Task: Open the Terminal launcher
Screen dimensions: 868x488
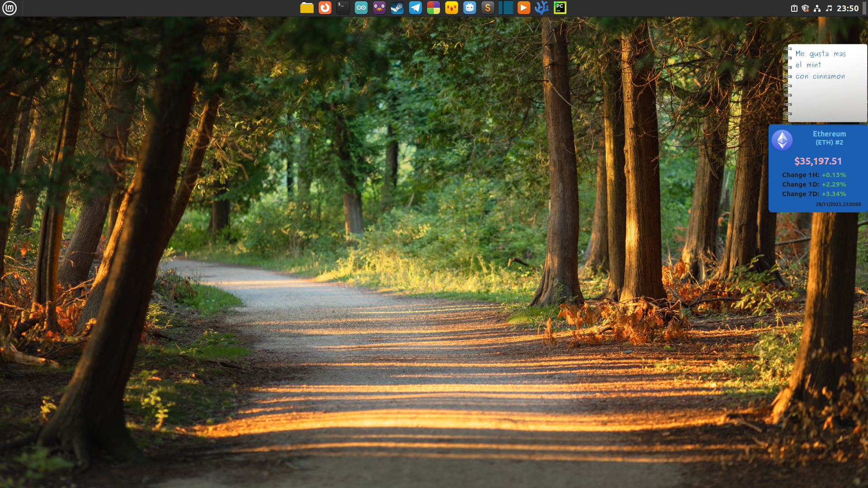Action: pyautogui.click(x=343, y=8)
